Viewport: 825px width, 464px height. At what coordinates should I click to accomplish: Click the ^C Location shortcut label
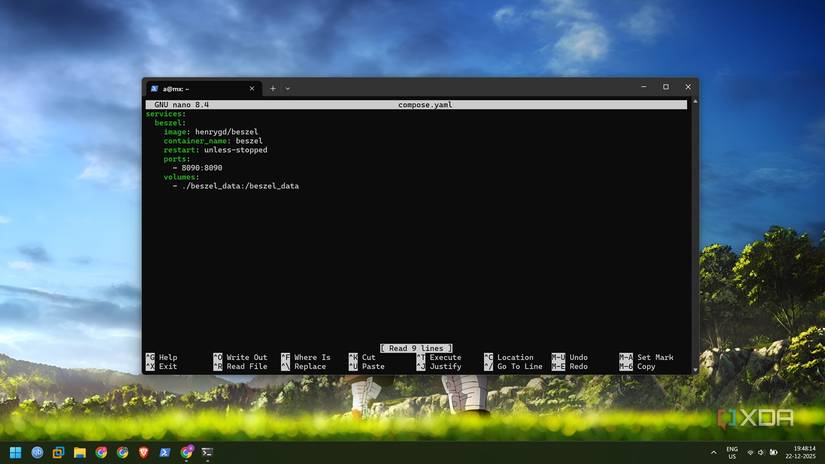[509, 357]
